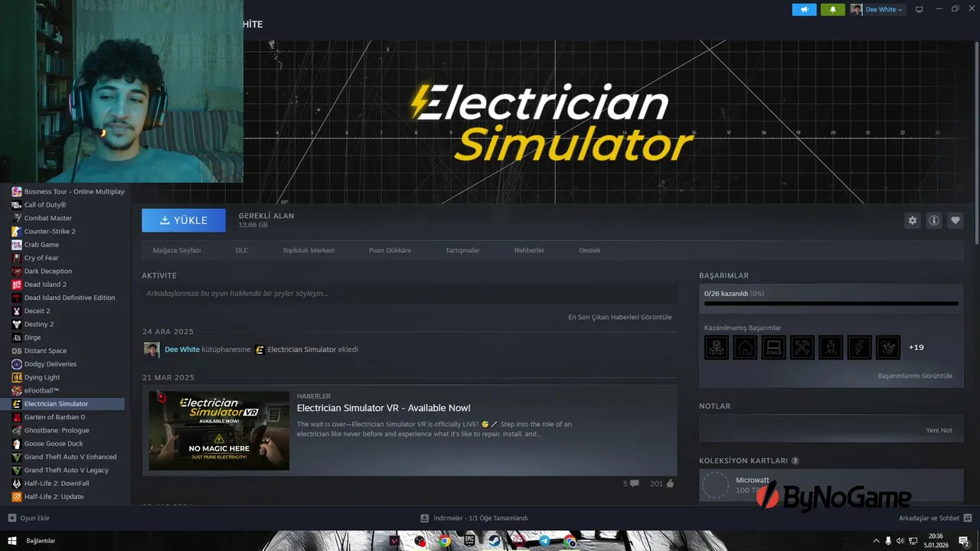The width and height of the screenshot is (980, 551).
Task: Click the thumbs-up icon with 201
Action: (670, 484)
